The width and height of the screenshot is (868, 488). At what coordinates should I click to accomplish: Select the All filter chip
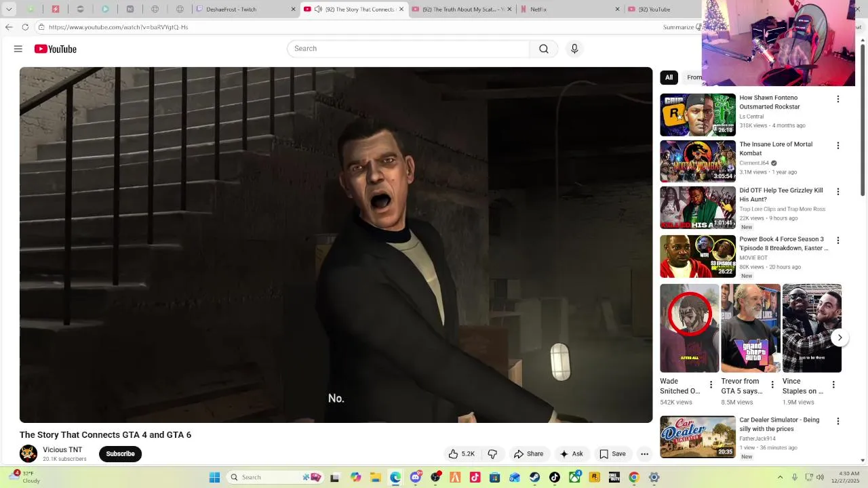(x=669, y=77)
